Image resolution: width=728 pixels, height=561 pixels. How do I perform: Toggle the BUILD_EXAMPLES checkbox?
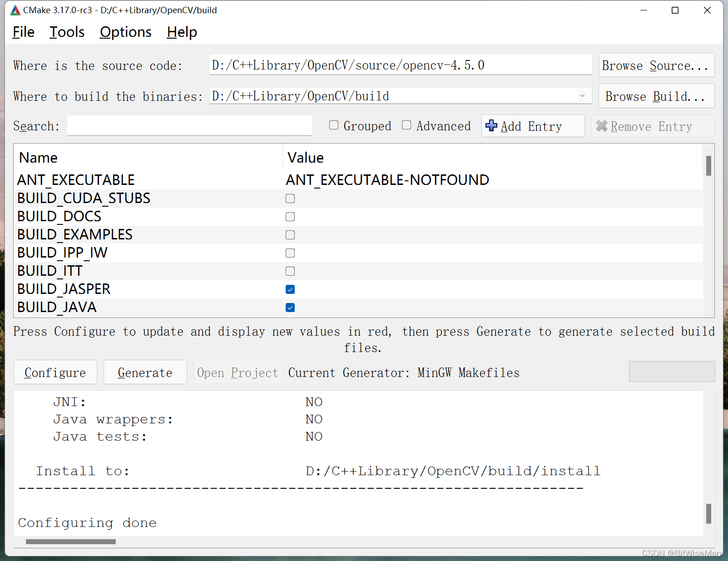(290, 235)
